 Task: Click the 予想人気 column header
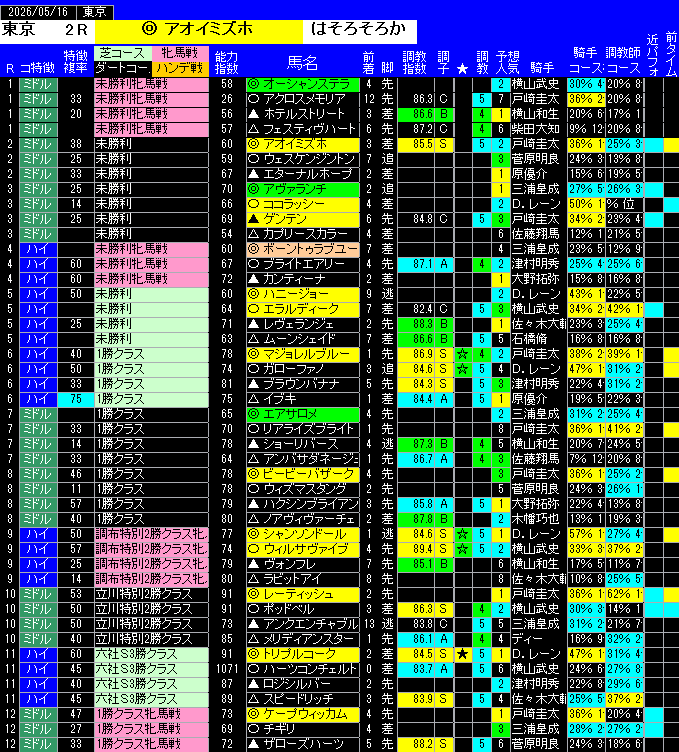tap(507, 63)
